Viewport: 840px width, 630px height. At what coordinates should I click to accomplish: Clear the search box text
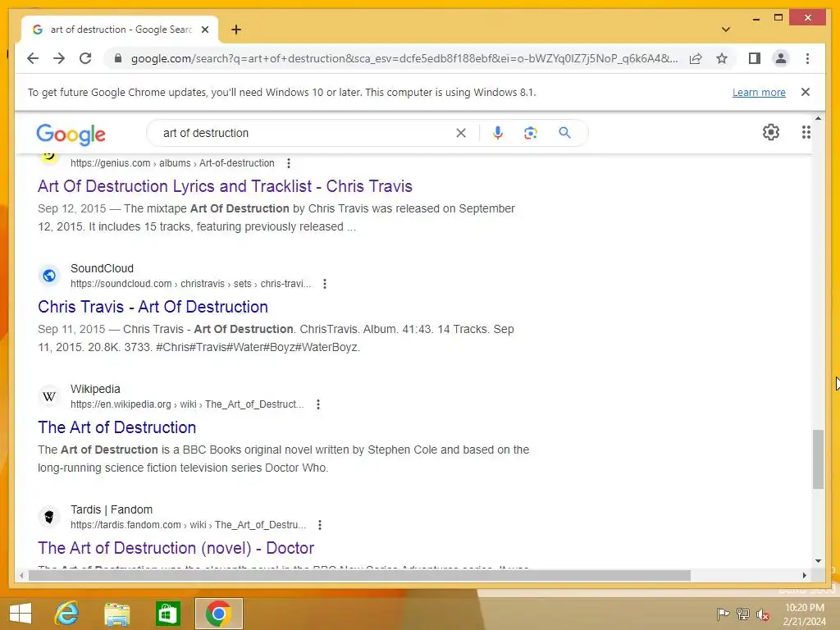[461, 133]
